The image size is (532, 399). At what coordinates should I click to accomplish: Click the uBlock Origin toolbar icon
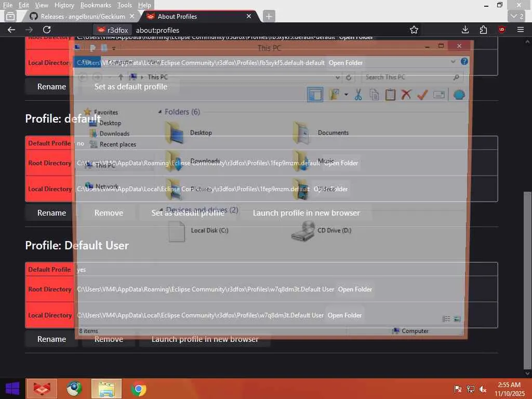501,30
